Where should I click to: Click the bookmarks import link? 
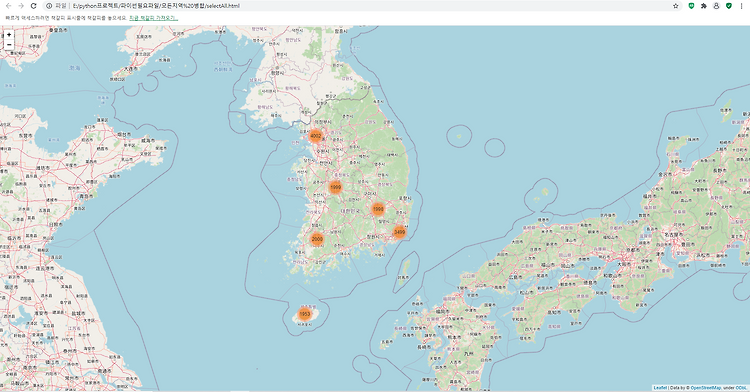pyautogui.click(x=154, y=18)
